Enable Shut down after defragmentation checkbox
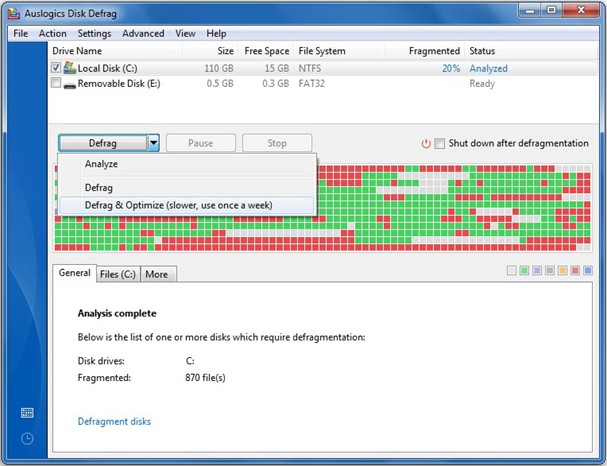This screenshot has height=466, width=607. (x=439, y=144)
